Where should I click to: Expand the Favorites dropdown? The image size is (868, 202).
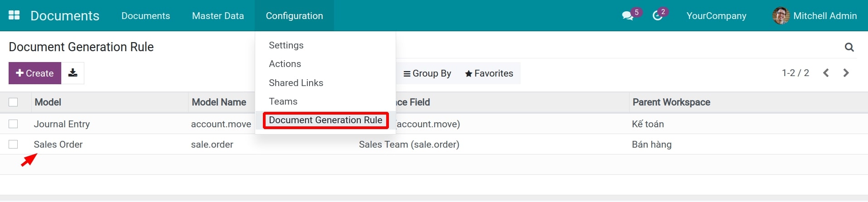click(489, 73)
